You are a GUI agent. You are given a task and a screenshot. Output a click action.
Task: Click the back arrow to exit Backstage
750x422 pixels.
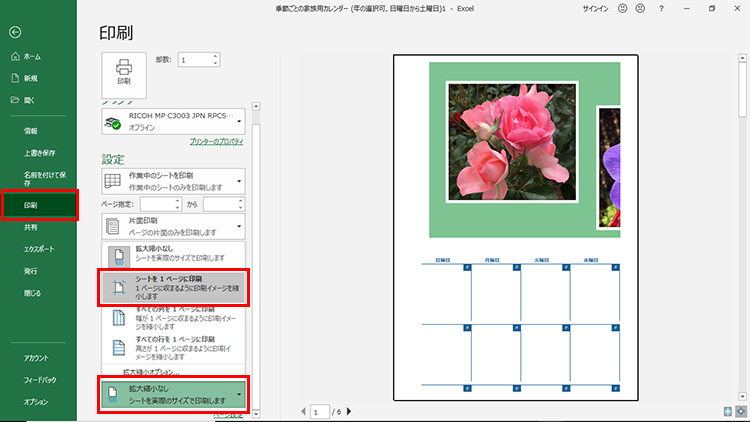tap(14, 32)
